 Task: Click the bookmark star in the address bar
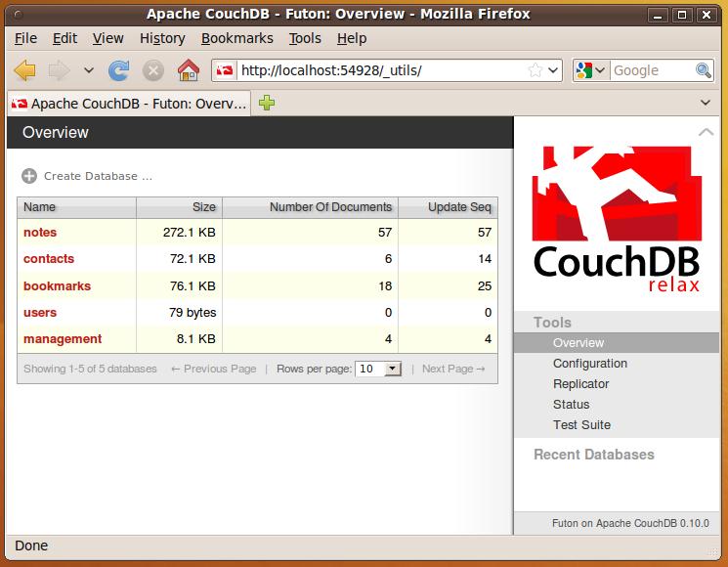click(535, 70)
